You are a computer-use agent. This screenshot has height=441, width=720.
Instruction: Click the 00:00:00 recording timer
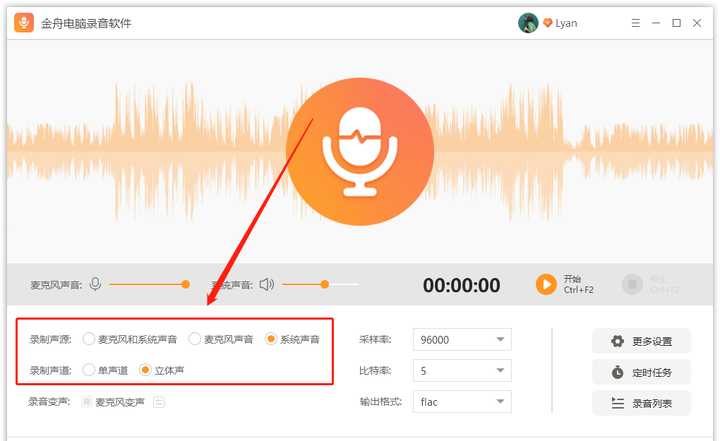point(461,285)
